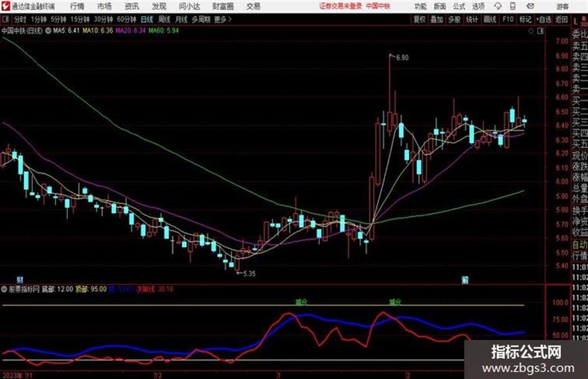
Task: Click the 统计 statistics toolbar button
Action: tap(472, 19)
